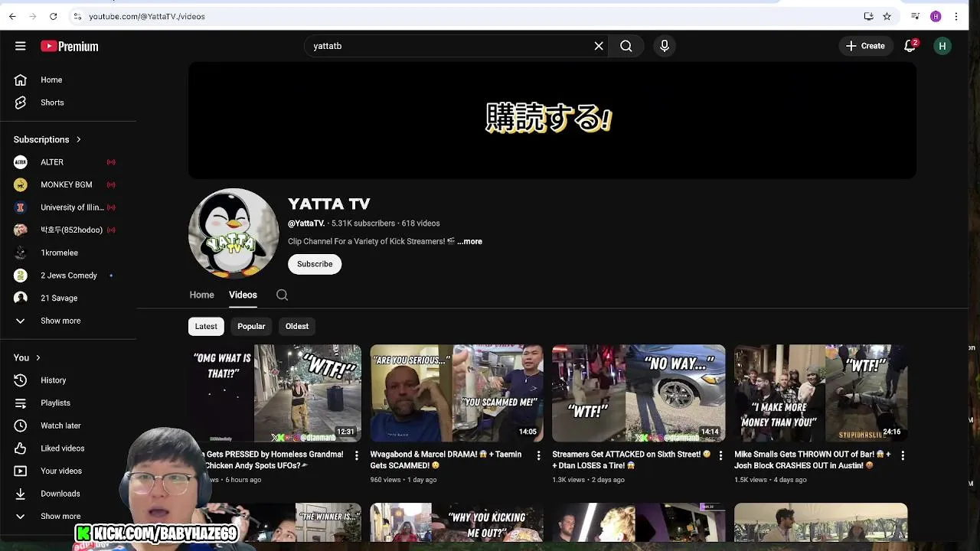980x551 pixels.
Task: Clear the search box with the X
Action: tap(599, 46)
